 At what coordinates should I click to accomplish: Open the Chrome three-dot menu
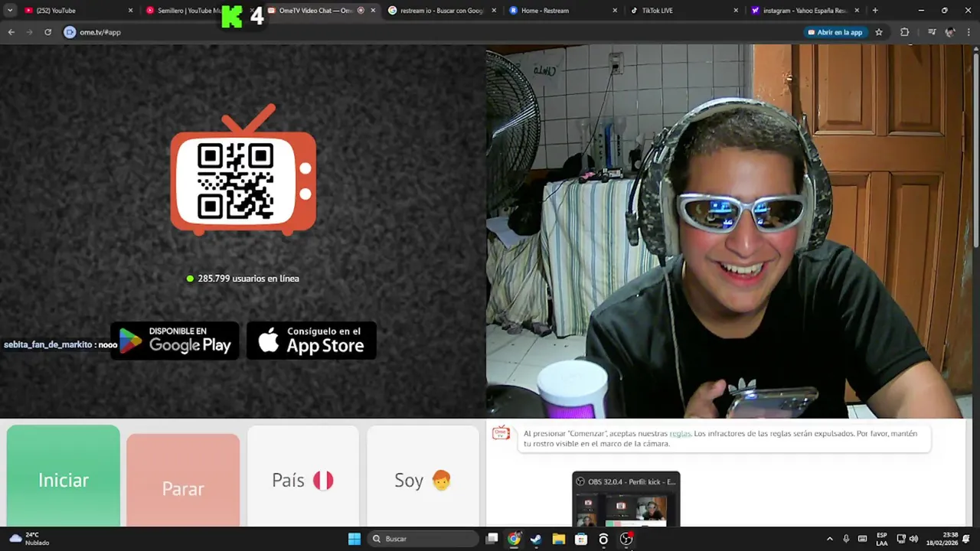point(969,32)
